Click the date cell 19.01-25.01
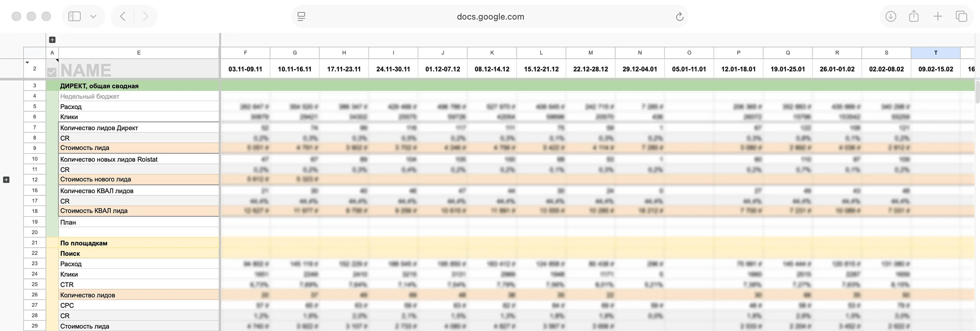Viewport: 980px width, 331px height. [x=788, y=69]
